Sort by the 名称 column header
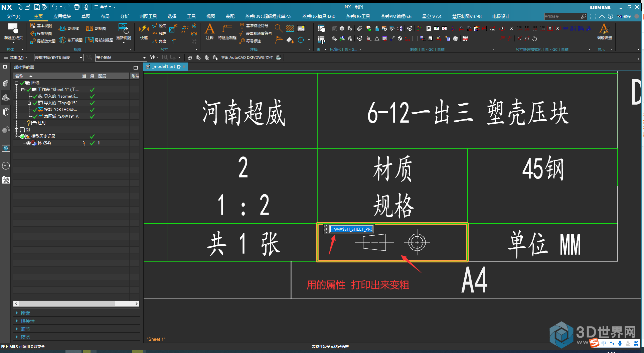The height and width of the screenshot is (353, 644). tap(47, 76)
